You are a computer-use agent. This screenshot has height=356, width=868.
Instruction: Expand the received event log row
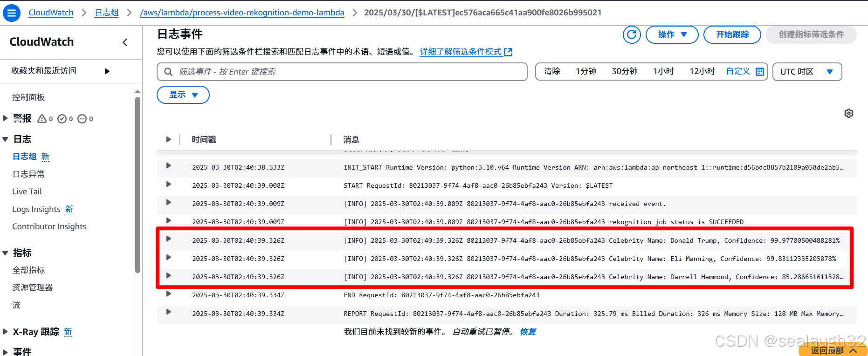168,202
